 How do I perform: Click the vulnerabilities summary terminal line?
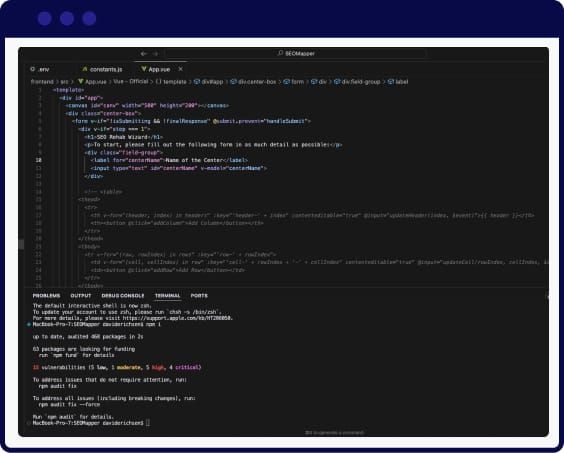[x=117, y=367]
